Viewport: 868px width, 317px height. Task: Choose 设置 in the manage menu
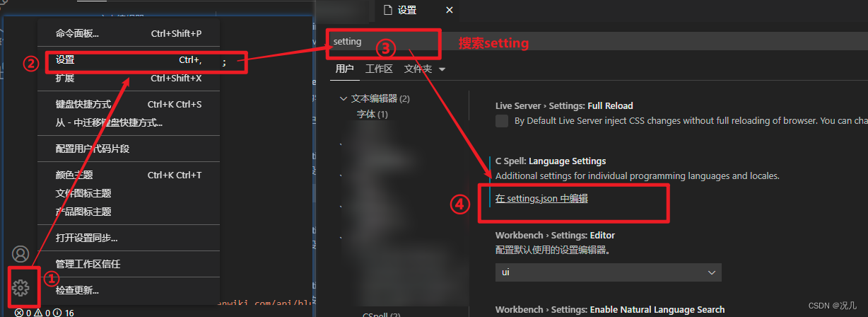tap(129, 60)
